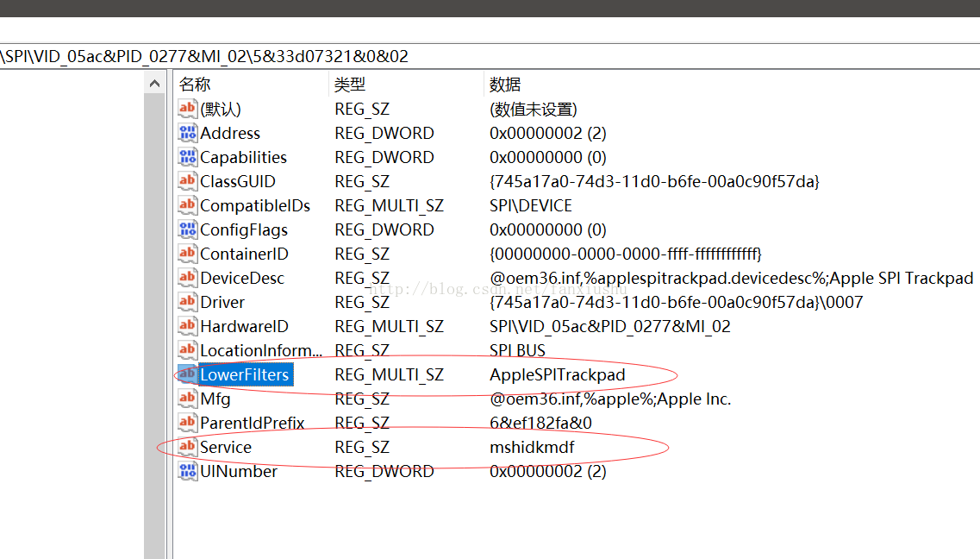
Task: Click the mshidkmdf data cell
Action: [531, 447]
